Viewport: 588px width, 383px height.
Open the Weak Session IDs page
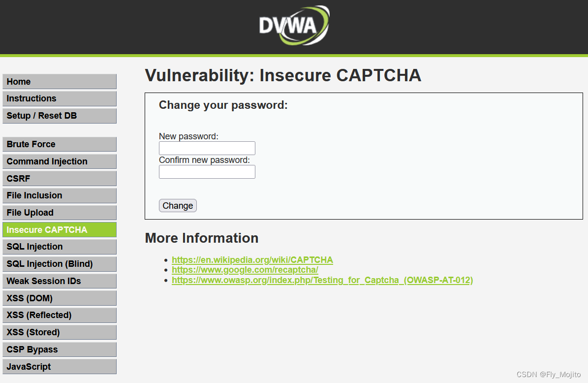[x=59, y=281]
